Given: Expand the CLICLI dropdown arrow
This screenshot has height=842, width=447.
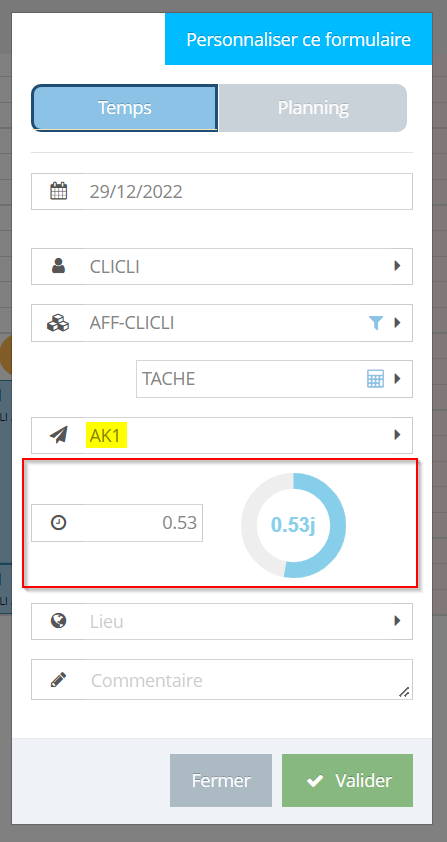Looking at the screenshot, I should (x=398, y=266).
